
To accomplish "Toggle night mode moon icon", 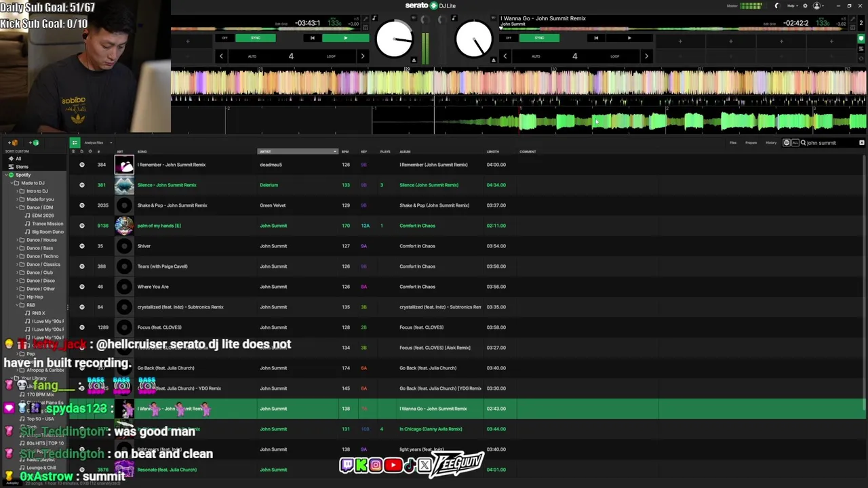I will point(777,6).
